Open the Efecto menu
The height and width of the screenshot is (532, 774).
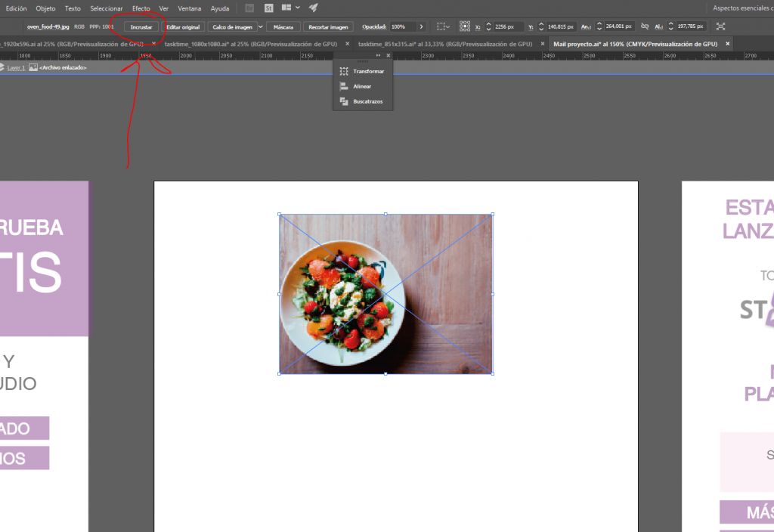141,8
